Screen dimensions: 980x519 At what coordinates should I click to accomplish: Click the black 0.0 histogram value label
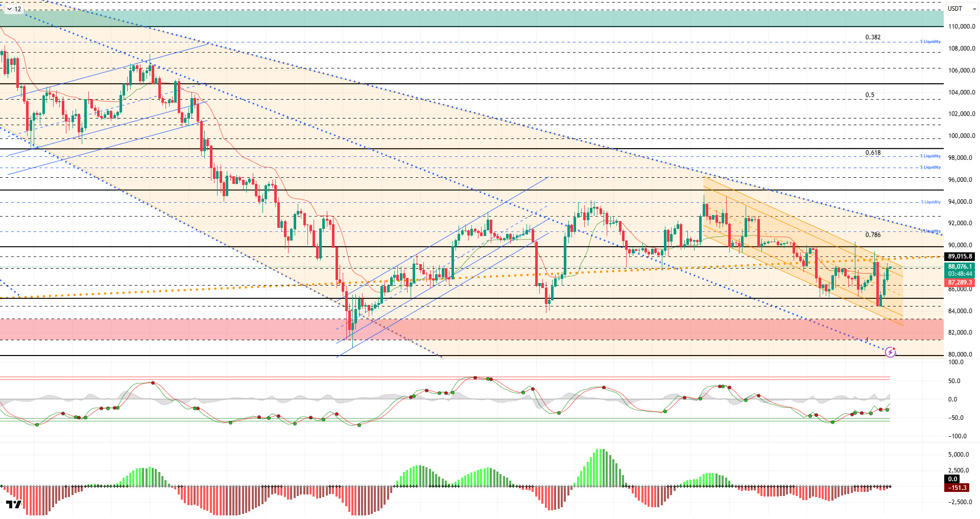point(952,479)
